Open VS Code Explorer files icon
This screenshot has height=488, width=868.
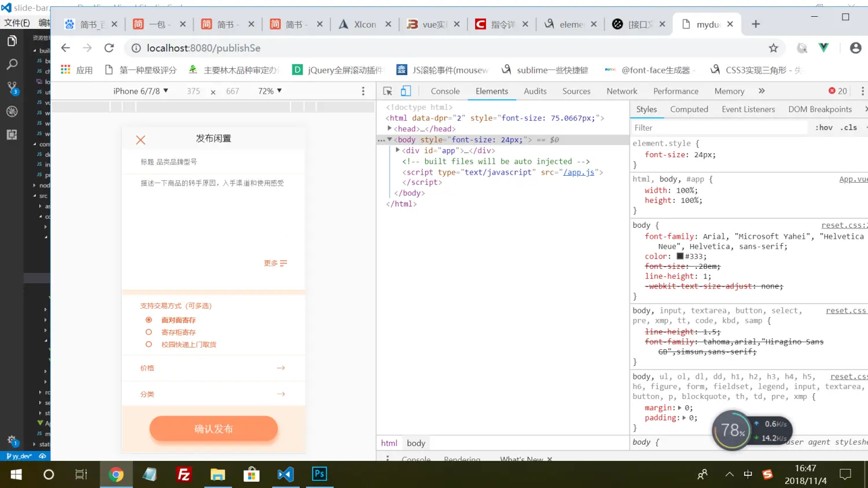(x=12, y=41)
